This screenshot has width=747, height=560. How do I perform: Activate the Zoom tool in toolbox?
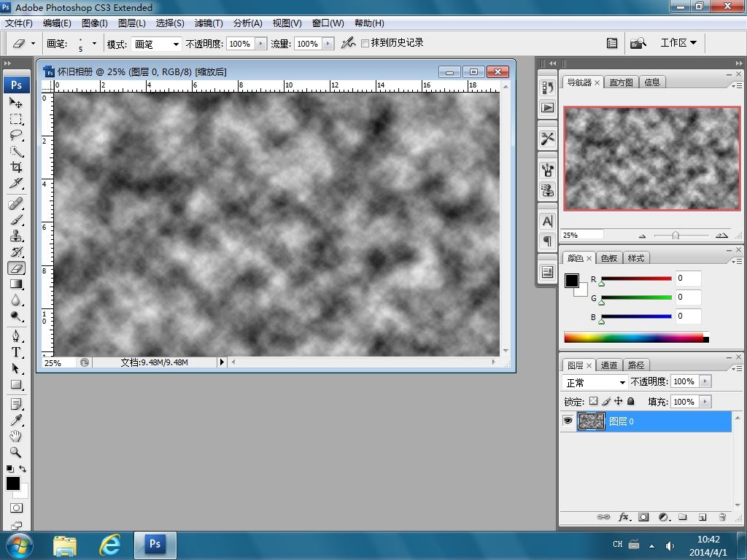pos(16,452)
